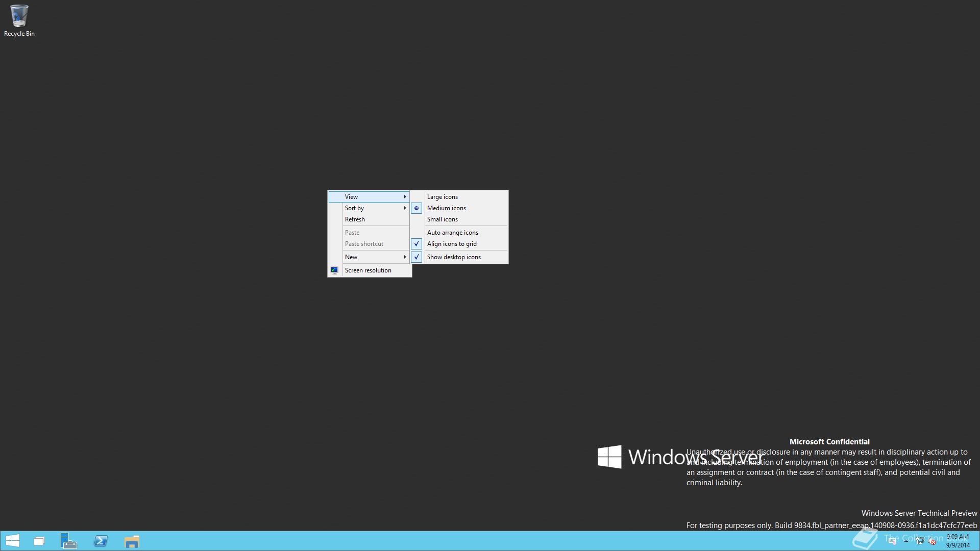
Task: Enable Auto arrange icons
Action: click(459, 233)
